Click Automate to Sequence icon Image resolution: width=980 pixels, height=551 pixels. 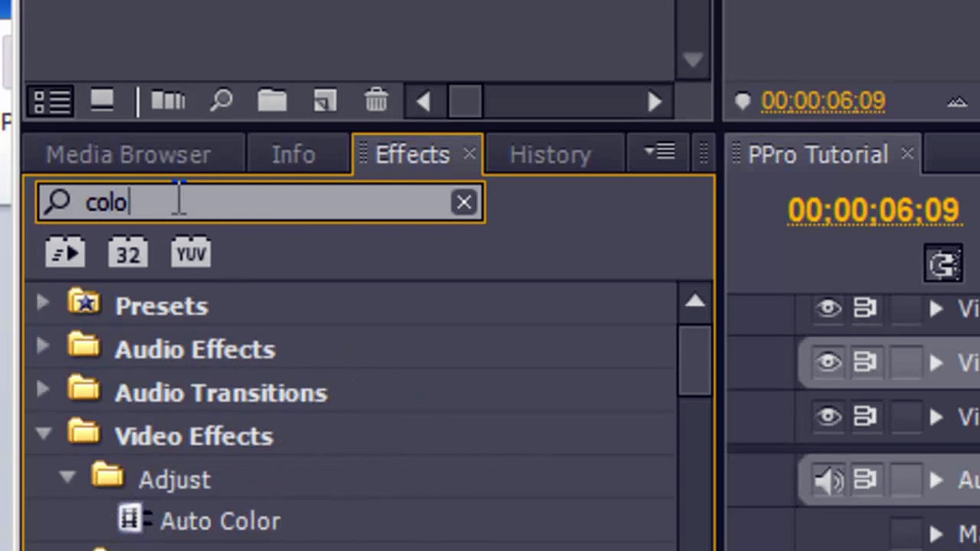[x=168, y=101]
